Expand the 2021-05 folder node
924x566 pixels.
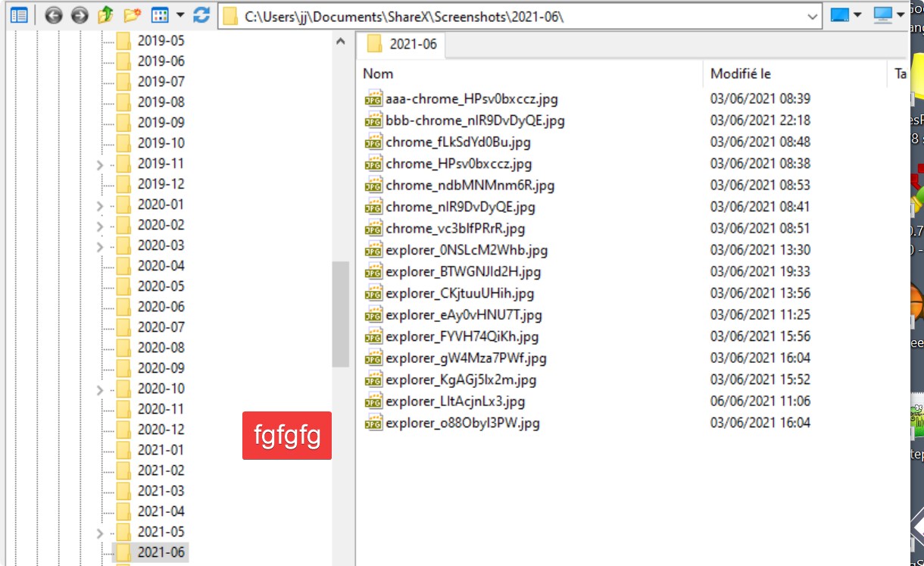click(x=100, y=532)
